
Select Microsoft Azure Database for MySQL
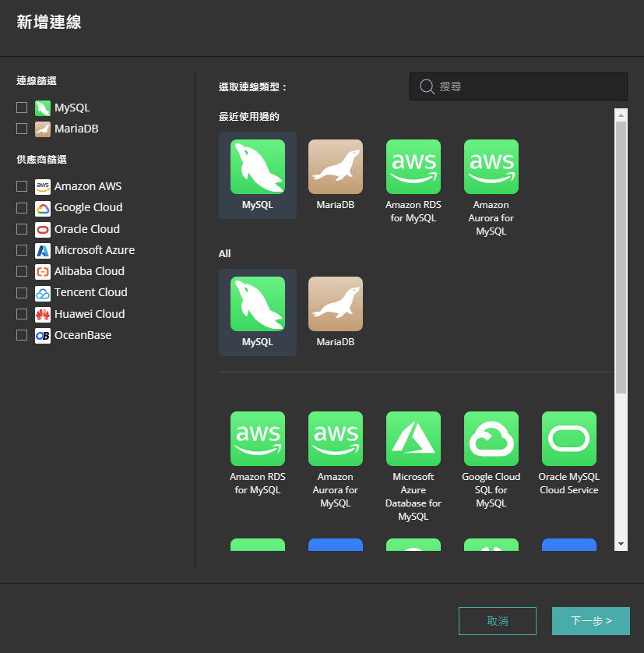pos(413,439)
